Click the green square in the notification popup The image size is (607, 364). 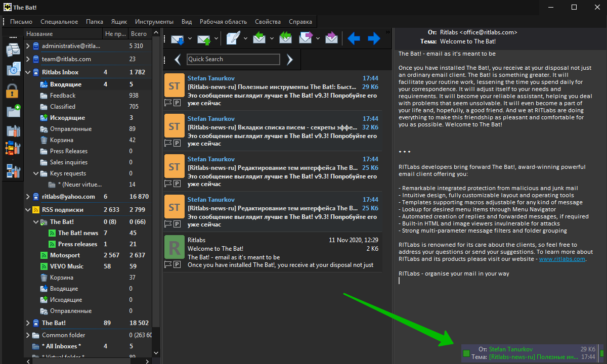pyautogui.click(x=466, y=353)
